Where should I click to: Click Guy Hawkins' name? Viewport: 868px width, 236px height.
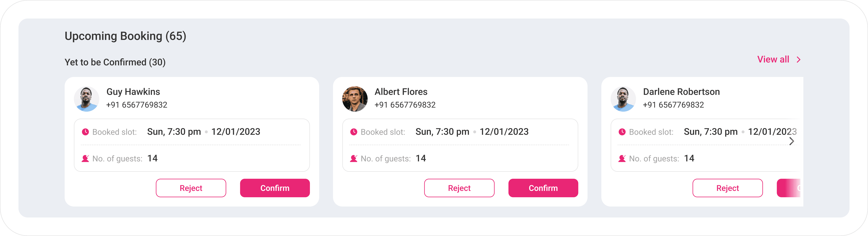coord(133,92)
